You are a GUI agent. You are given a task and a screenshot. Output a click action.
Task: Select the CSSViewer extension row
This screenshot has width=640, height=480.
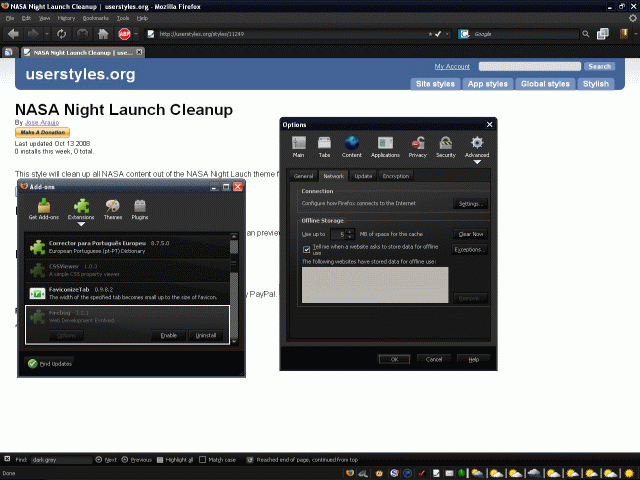[x=127, y=270]
